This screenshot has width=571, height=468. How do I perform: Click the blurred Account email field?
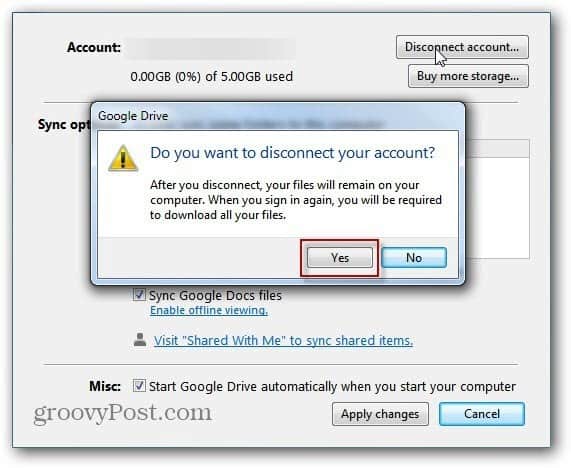click(x=210, y=47)
